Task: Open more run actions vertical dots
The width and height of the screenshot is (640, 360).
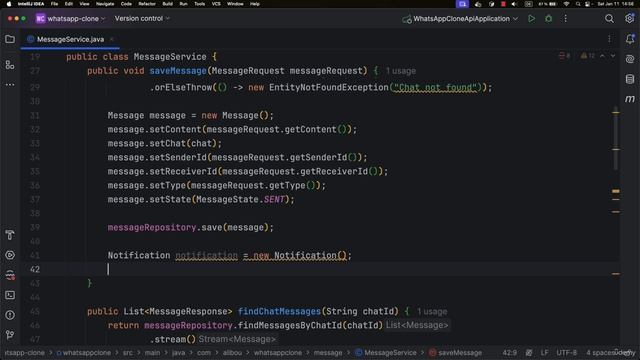Action: click(x=565, y=18)
